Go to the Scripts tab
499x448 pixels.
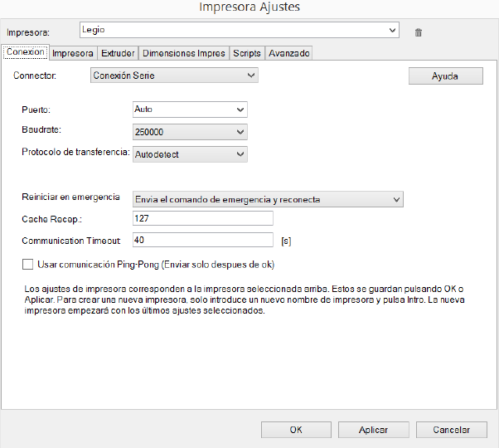(x=246, y=53)
